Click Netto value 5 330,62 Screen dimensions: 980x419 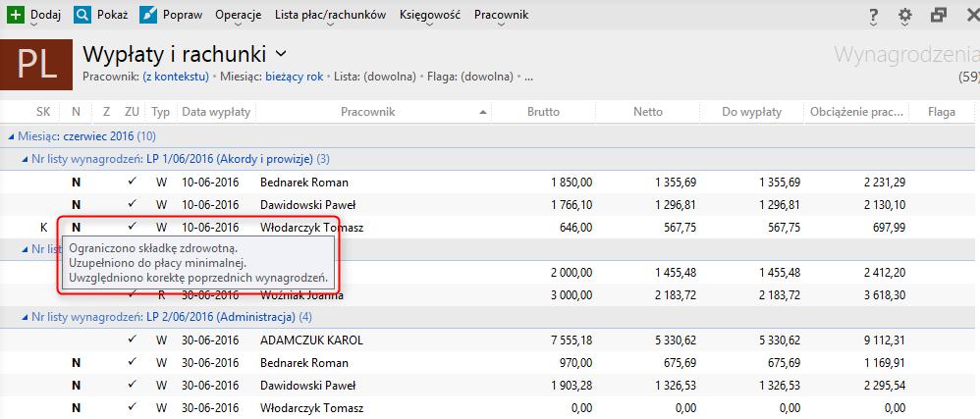tap(676, 340)
